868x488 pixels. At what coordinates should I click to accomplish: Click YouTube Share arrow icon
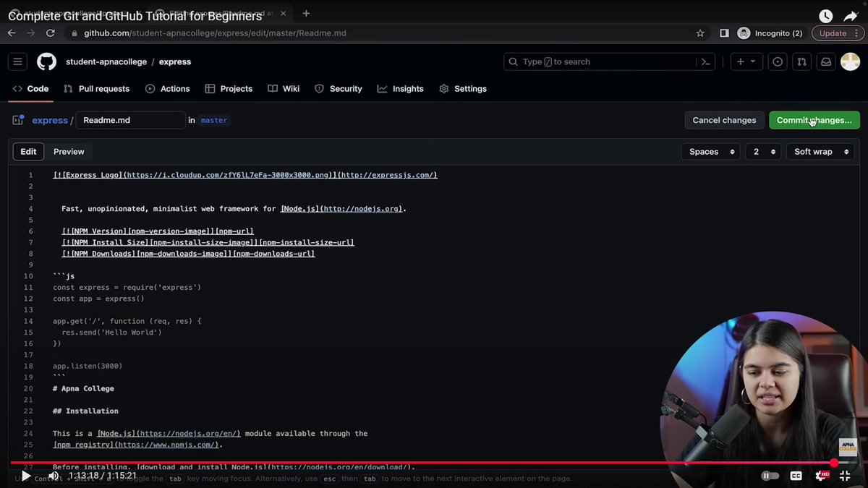pos(851,17)
